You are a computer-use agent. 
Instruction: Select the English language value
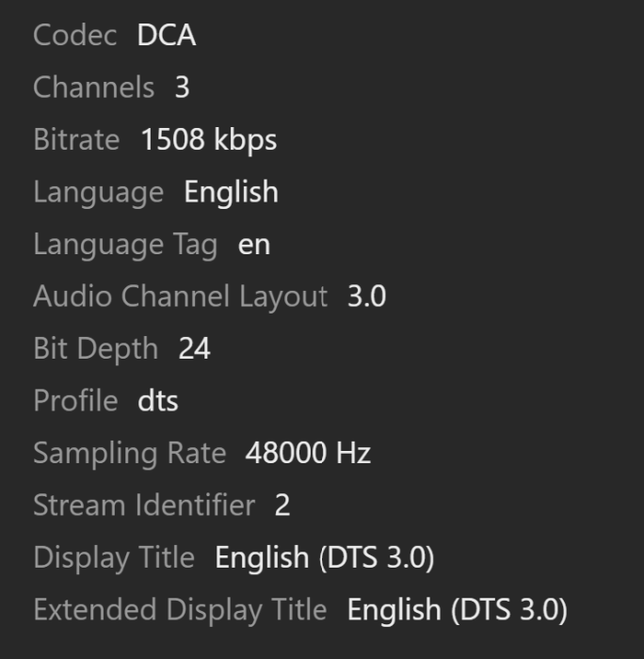(x=231, y=193)
